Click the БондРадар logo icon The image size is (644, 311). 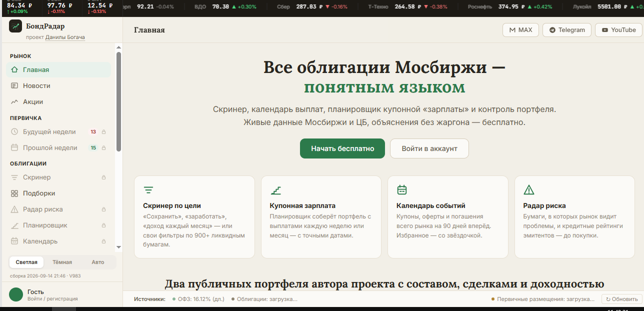tap(15, 26)
